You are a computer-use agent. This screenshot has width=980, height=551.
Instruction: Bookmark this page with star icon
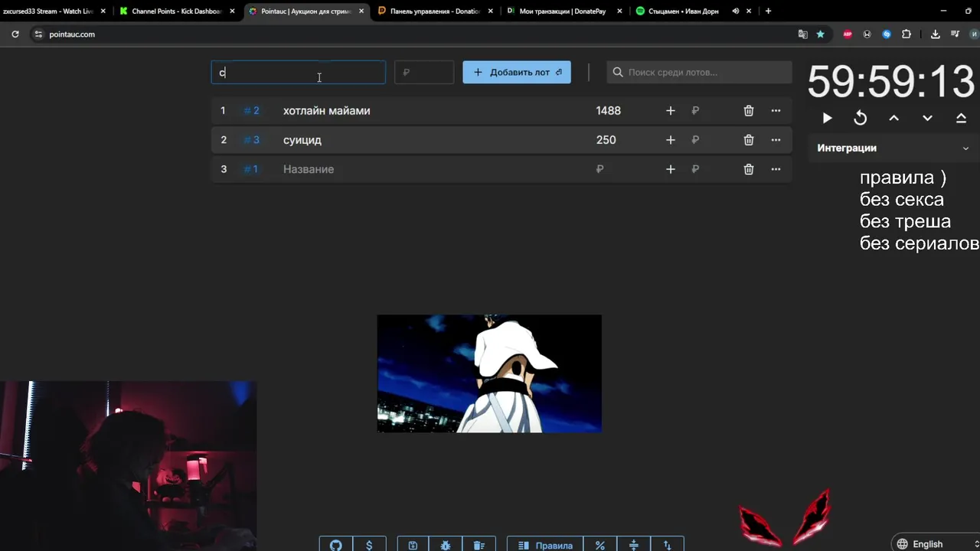click(820, 34)
